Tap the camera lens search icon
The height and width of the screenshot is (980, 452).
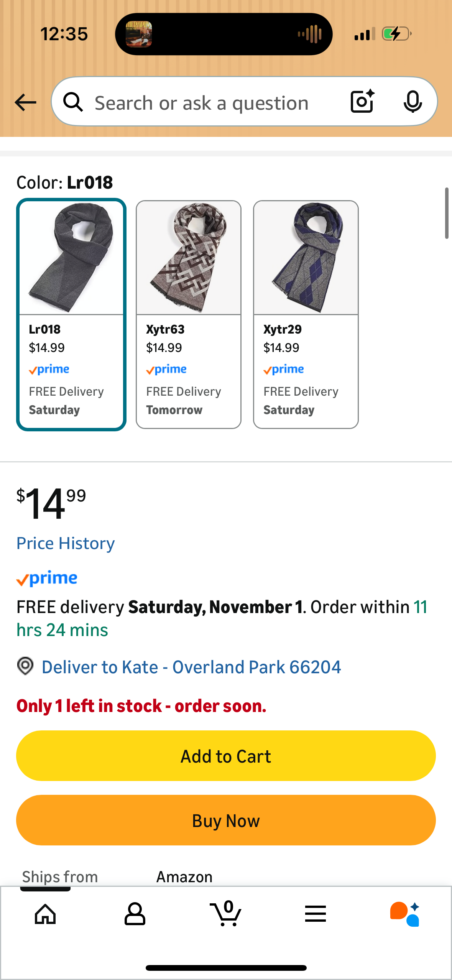coord(362,102)
